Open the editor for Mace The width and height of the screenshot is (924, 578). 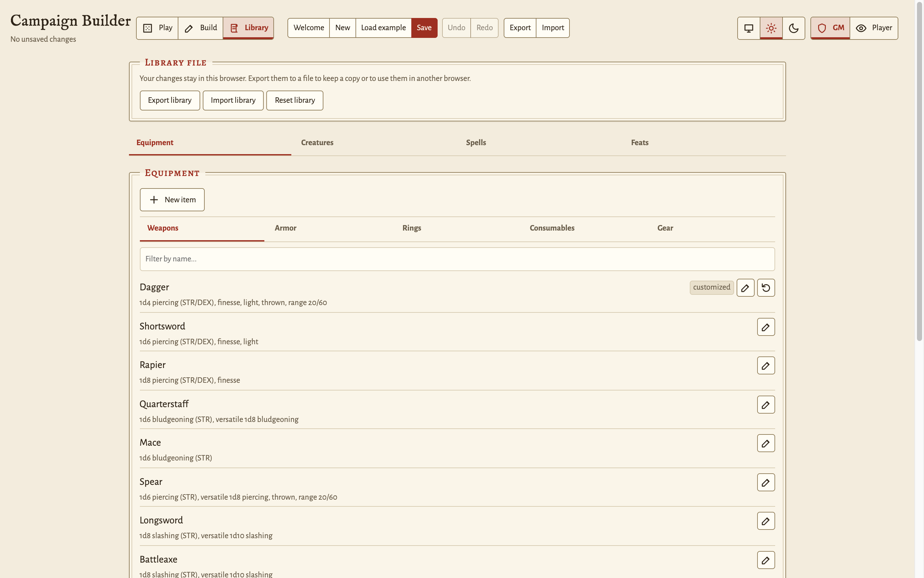[x=766, y=443]
